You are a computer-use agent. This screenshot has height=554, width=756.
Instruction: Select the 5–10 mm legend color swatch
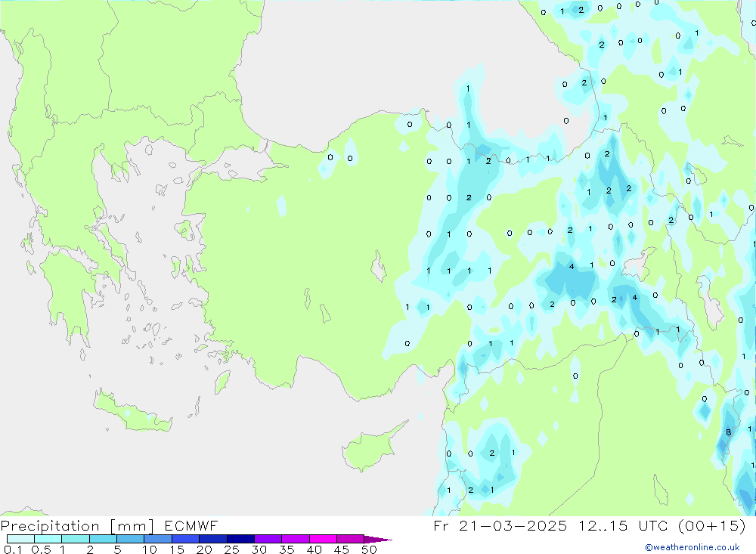click(131, 539)
